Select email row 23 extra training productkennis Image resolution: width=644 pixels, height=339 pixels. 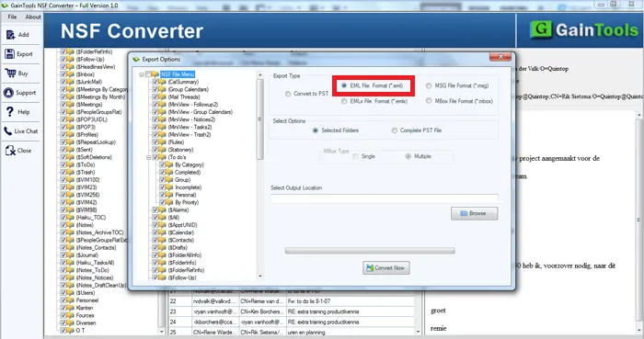pos(292,311)
